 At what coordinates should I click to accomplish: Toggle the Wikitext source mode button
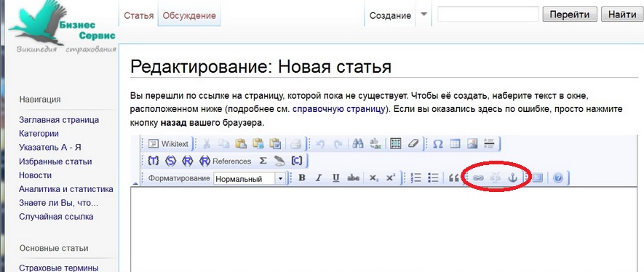click(168, 144)
